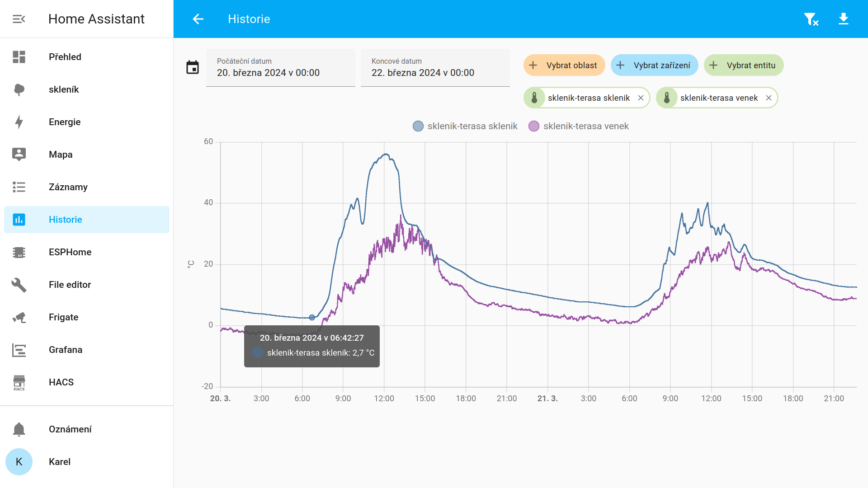This screenshot has height=488, width=868.
Task: Click the Počáteční datum field
Action: (281, 68)
